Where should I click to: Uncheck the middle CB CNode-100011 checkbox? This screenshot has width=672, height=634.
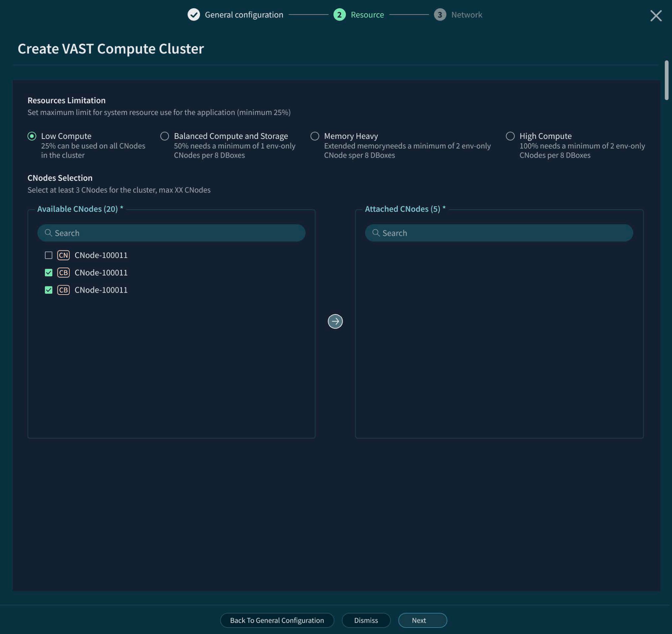click(49, 272)
